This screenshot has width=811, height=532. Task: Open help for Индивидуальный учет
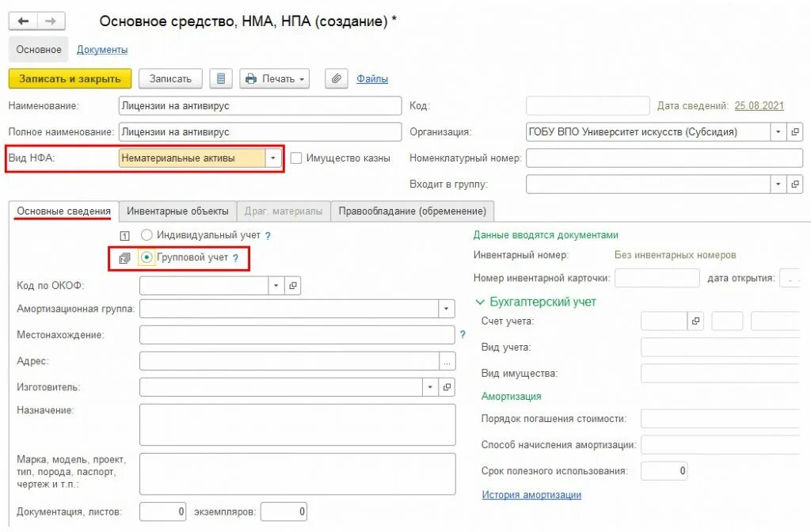pyautogui.click(x=268, y=236)
